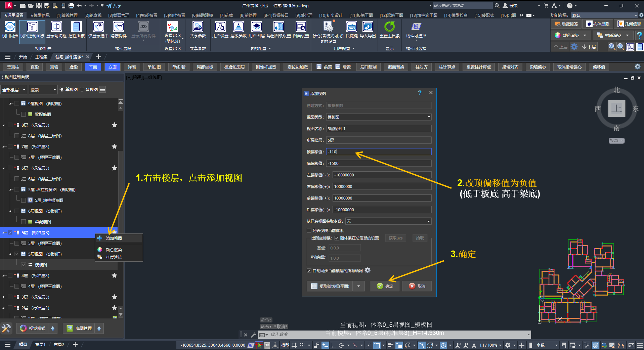Open the 搜索 dropdown in view panel
The height and width of the screenshot is (350, 644).
pos(43,90)
